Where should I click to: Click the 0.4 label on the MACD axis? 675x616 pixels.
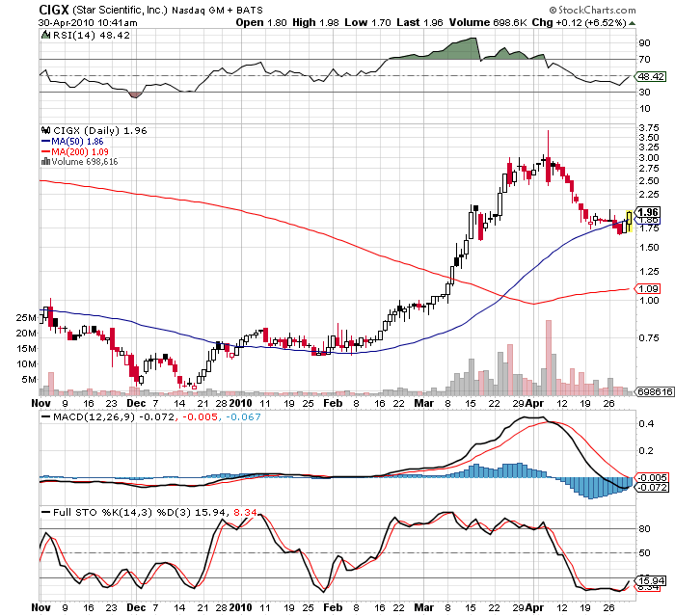646,424
